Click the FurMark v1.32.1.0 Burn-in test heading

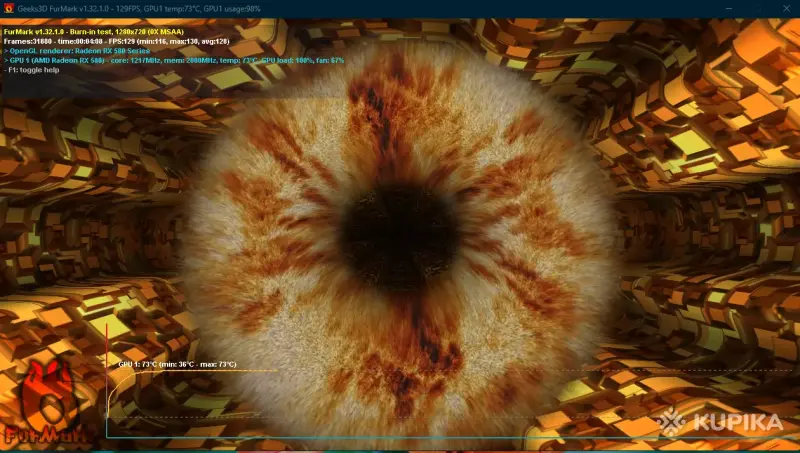tap(94, 32)
